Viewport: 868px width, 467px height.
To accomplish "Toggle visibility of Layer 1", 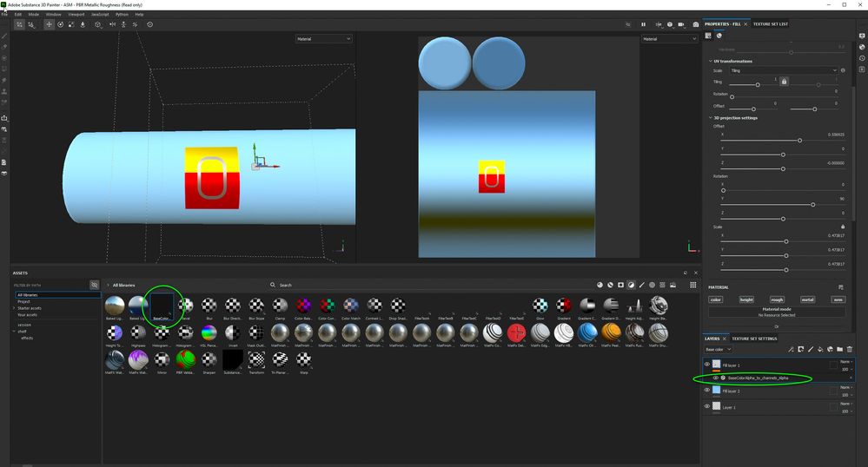I will pyautogui.click(x=707, y=406).
